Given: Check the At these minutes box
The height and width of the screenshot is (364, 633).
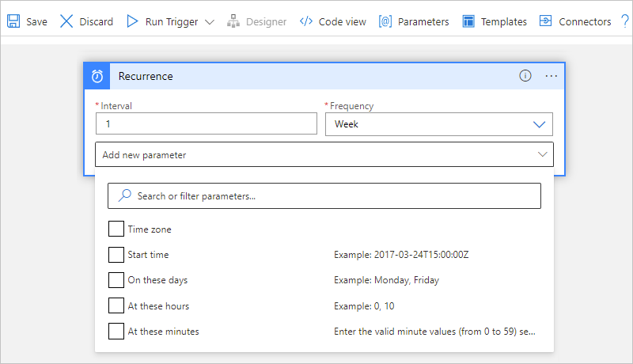Looking at the screenshot, I should pyautogui.click(x=116, y=332).
